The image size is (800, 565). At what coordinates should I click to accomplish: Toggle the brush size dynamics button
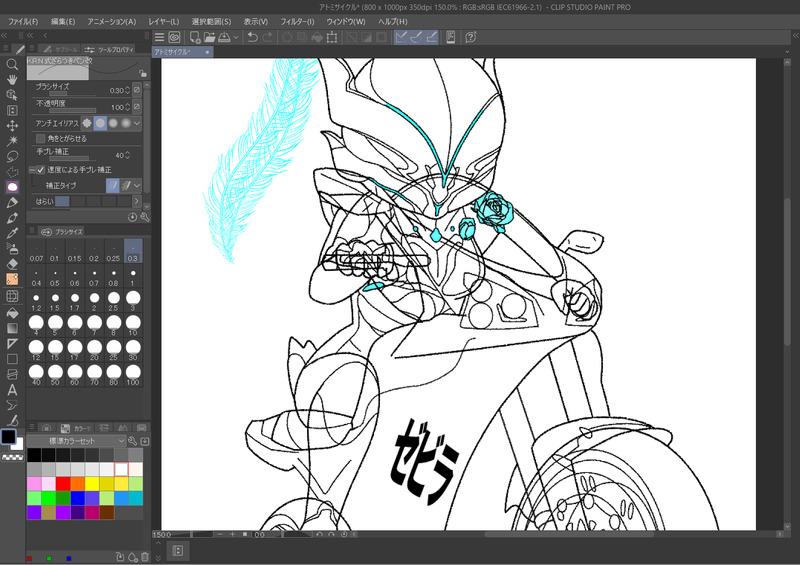point(137,90)
